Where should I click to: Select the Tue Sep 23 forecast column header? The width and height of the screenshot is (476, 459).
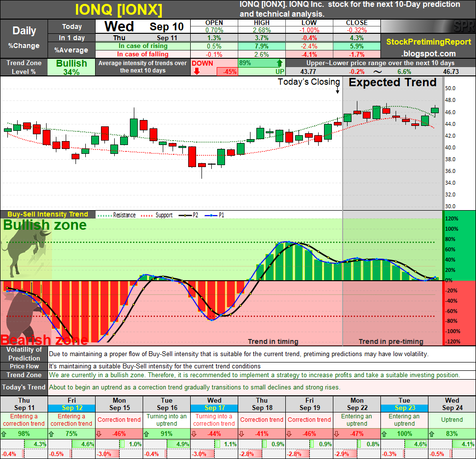(x=404, y=404)
